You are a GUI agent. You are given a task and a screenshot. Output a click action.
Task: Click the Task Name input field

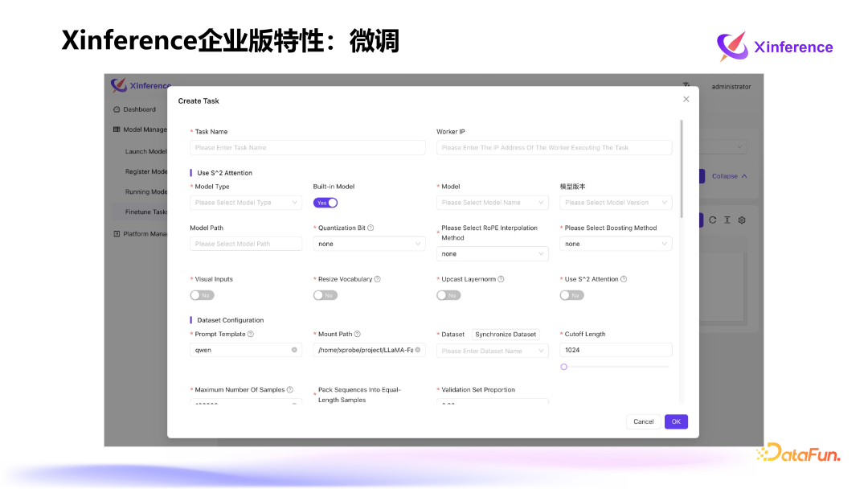click(x=307, y=147)
